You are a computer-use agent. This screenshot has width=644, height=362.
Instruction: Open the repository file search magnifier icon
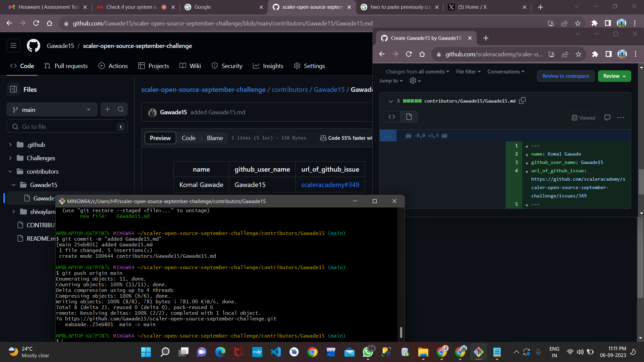121,109
